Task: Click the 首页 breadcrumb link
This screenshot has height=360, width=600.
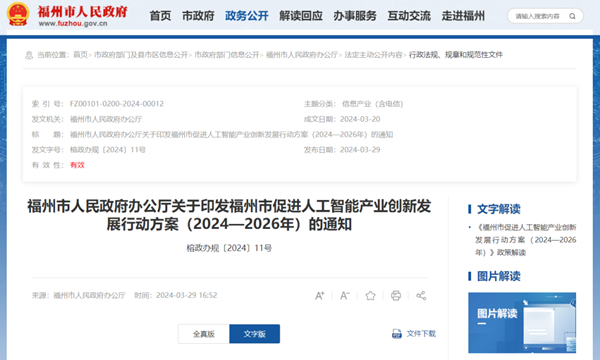Action: click(80, 55)
